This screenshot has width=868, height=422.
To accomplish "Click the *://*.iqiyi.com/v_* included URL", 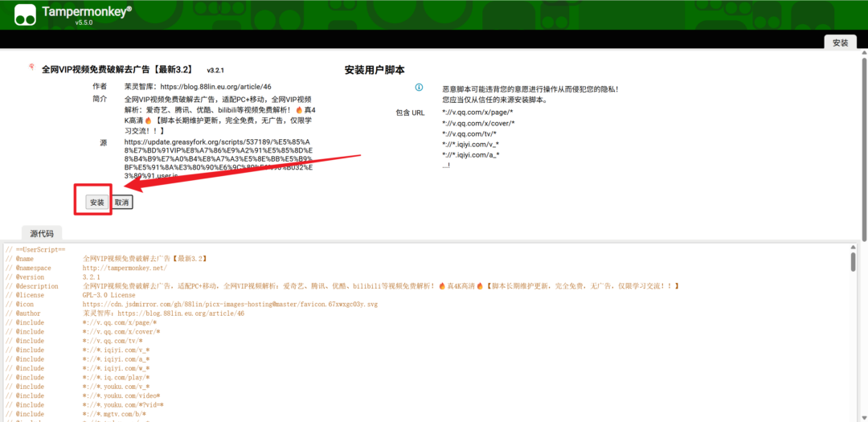I will click(x=470, y=144).
